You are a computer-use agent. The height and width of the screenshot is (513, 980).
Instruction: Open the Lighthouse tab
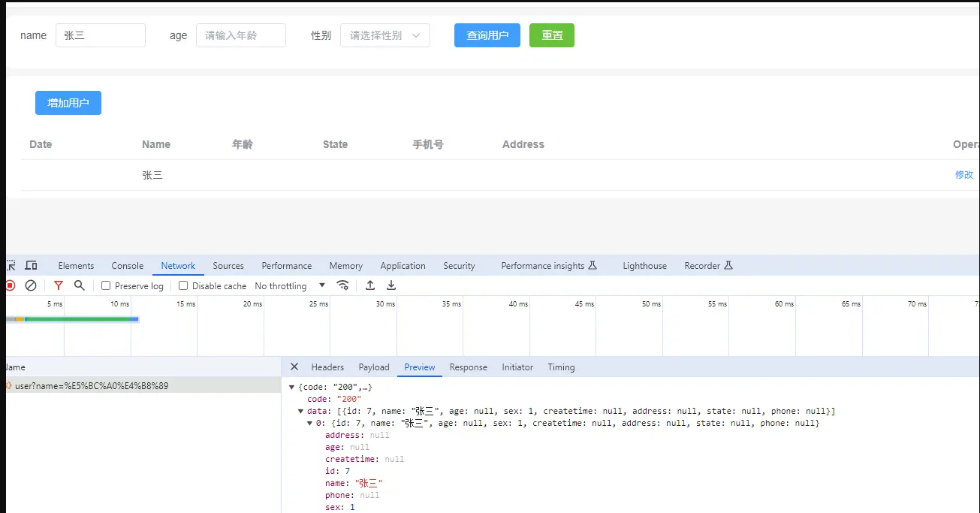pos(644,265)
